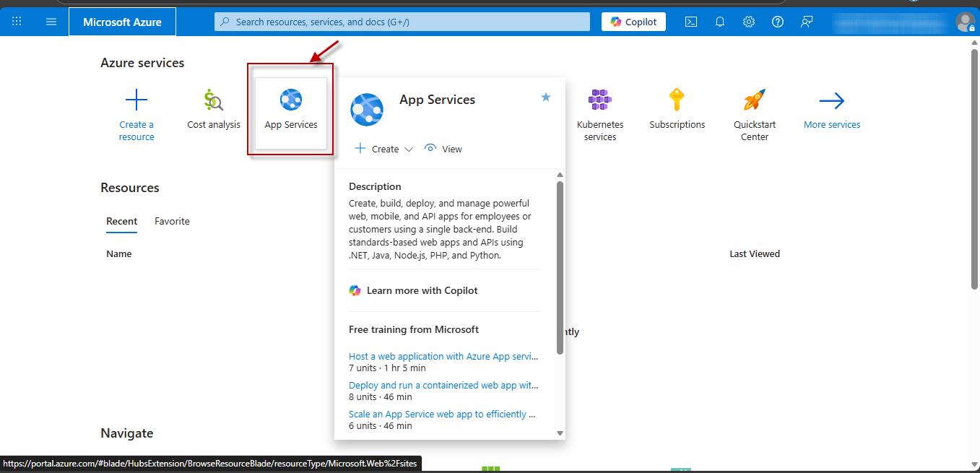Screen dimensions: 980x473
Task: Open the notifications bell
Action: click(720, 22)
